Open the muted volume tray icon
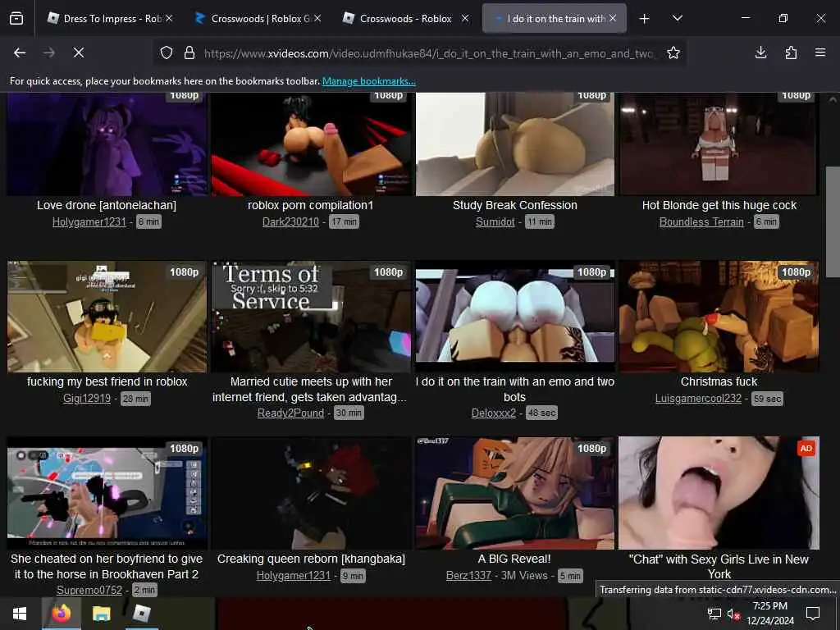 click(733, 614)
